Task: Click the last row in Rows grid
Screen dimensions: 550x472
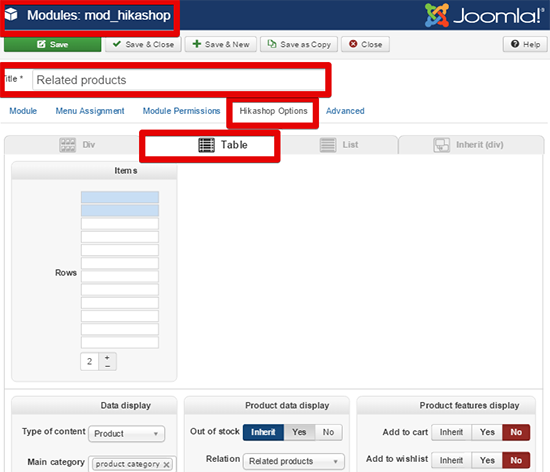Action: pos(120,342)
